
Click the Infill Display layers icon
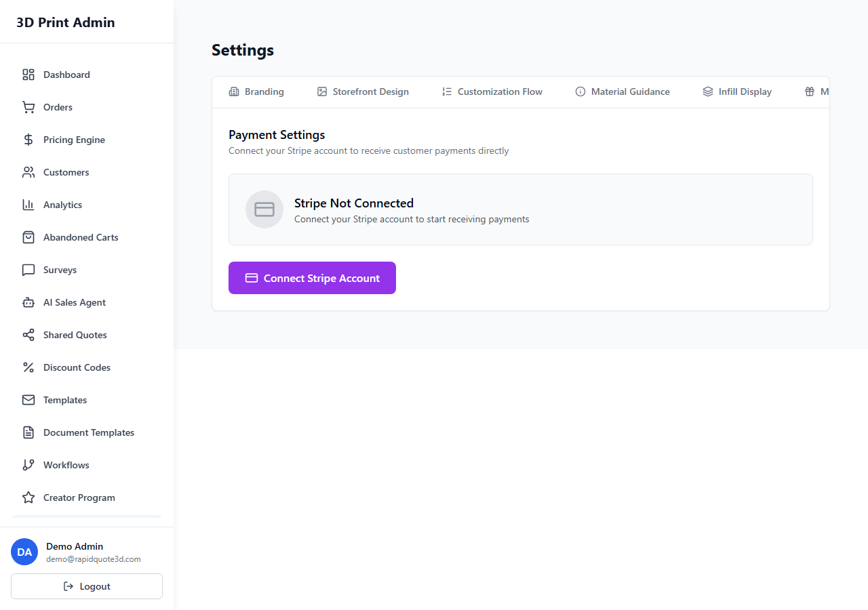click(708, 91)
